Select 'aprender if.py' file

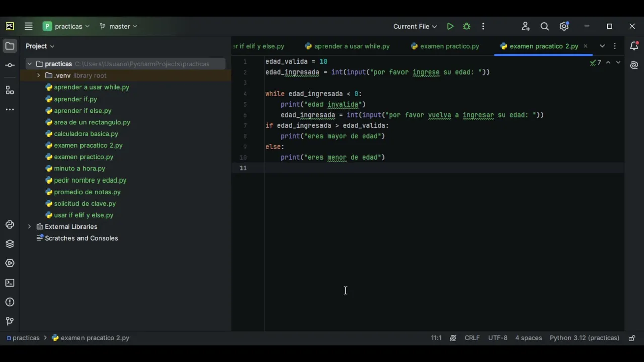(71, 99)
